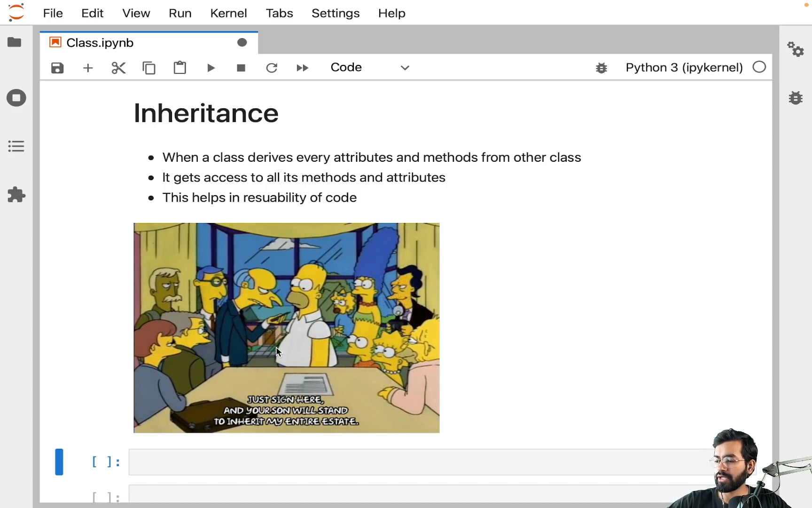Open the Run menu
The image size is (812, 508).
[180, 13]
